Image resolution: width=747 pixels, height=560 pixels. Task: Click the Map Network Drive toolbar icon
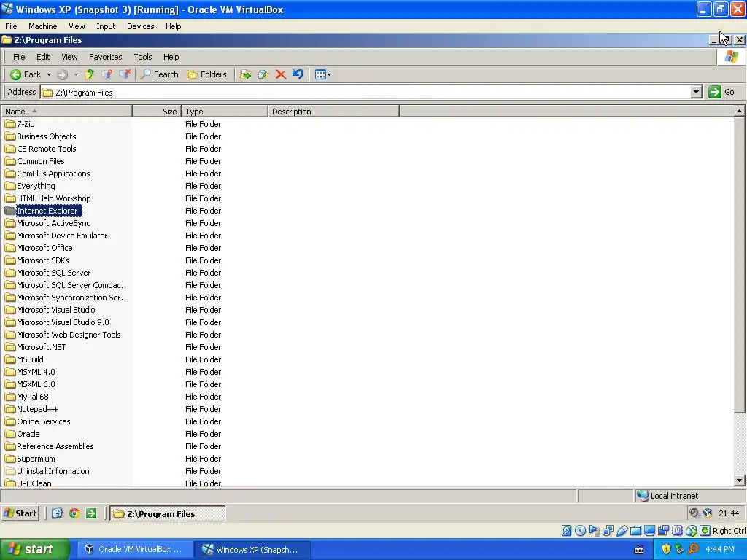[107, 74]
